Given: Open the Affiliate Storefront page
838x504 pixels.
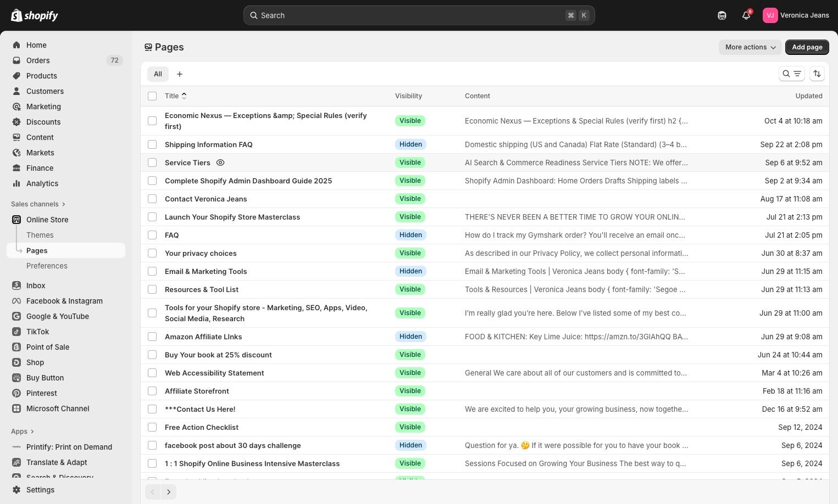Looking at the screenshot, I should point(197,391).
